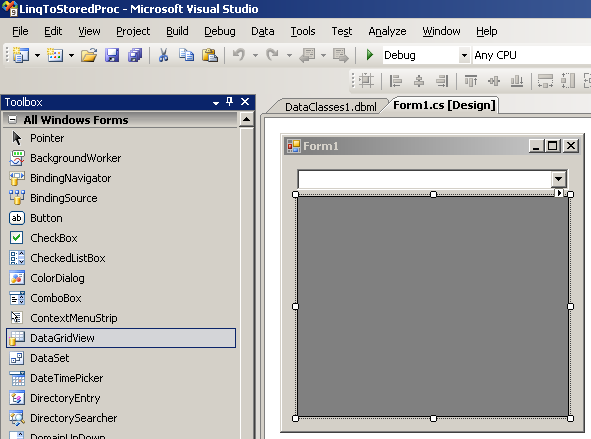Select the ComboBox control in Toolbox

tap(121, 298)
